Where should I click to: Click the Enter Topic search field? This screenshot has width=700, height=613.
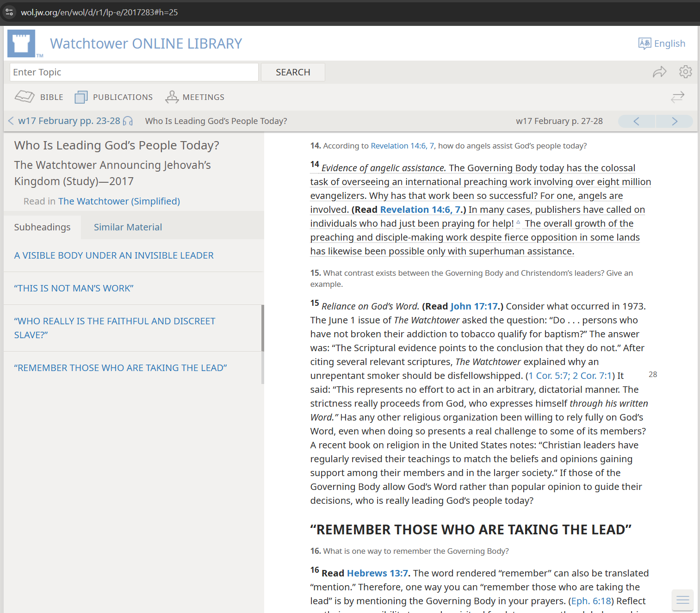pos(134,72)
